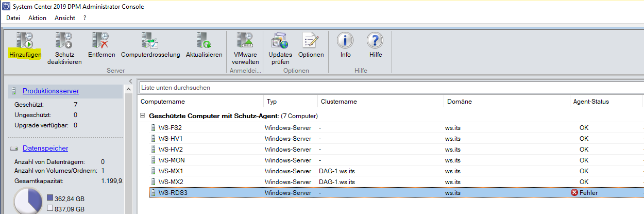644x214 pixels.
Task: Select the WS-RDS3 row name
Action: 173,192
